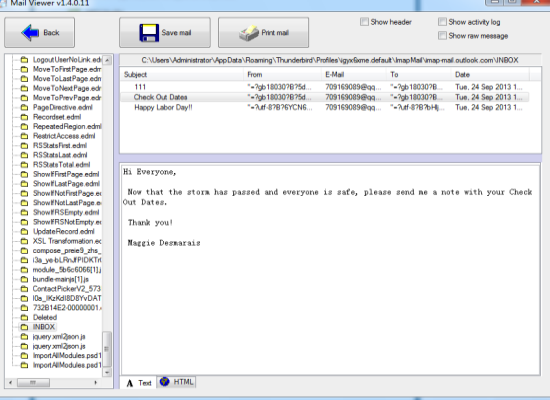Click the folder icon next to Recordset.edml
The width and height of the screenshot is (550, 400).
[x=24, y=117]
